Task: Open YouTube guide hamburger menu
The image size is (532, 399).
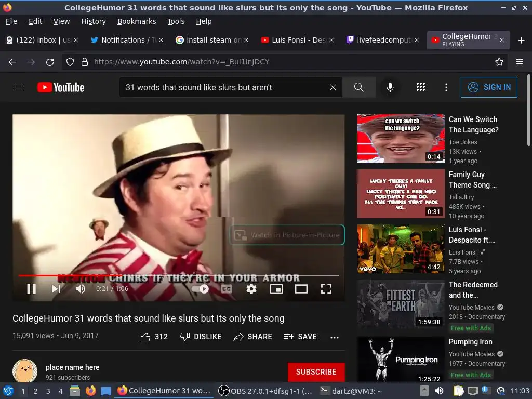Action: click(19, 87)
